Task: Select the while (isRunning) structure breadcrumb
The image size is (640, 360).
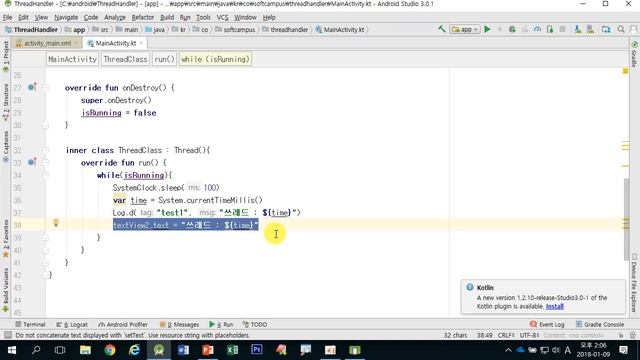Action: (x=215, y=59)
